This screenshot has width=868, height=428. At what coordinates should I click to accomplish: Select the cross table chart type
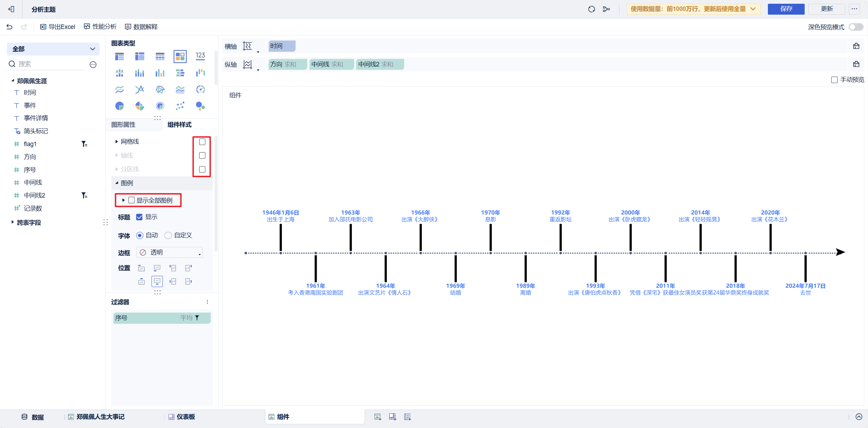coord(140,56)
